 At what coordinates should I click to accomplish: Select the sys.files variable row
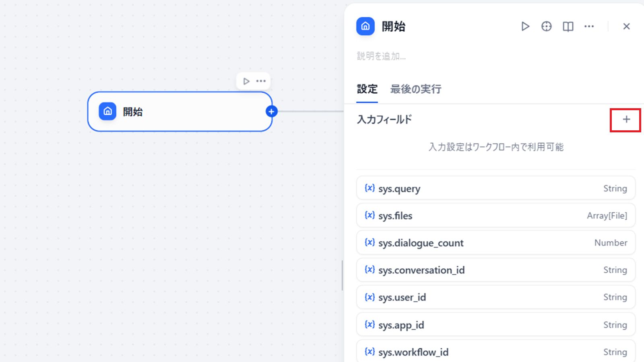495,216
